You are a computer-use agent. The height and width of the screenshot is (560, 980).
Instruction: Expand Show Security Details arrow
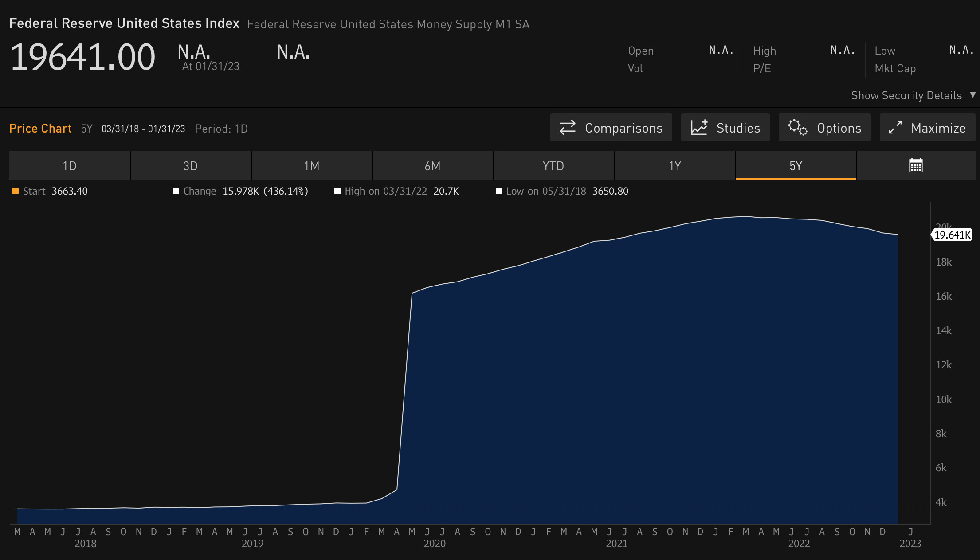point(973,95)
